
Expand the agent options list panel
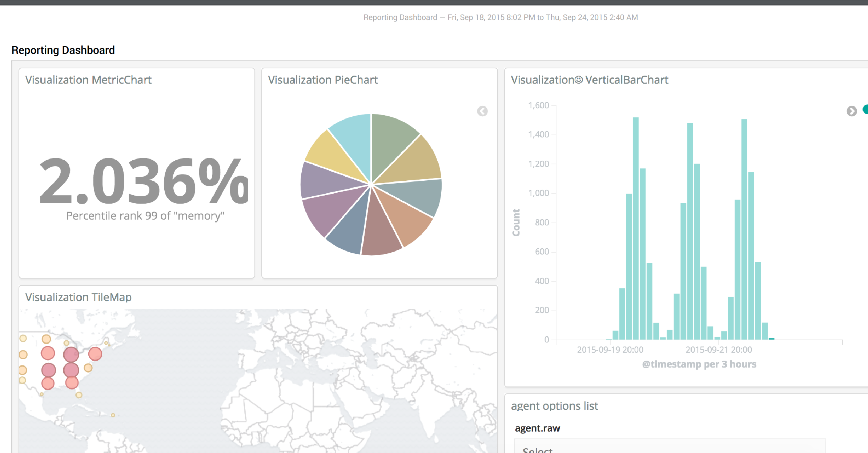(554, 406)
